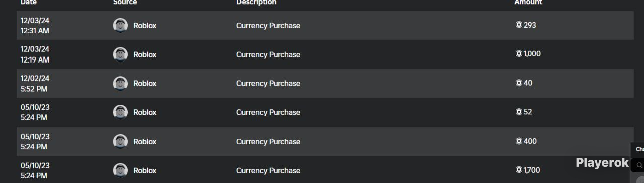Click the Playerok watermark logo
This screenshot has width=644, height=183.
pos(602,163)
